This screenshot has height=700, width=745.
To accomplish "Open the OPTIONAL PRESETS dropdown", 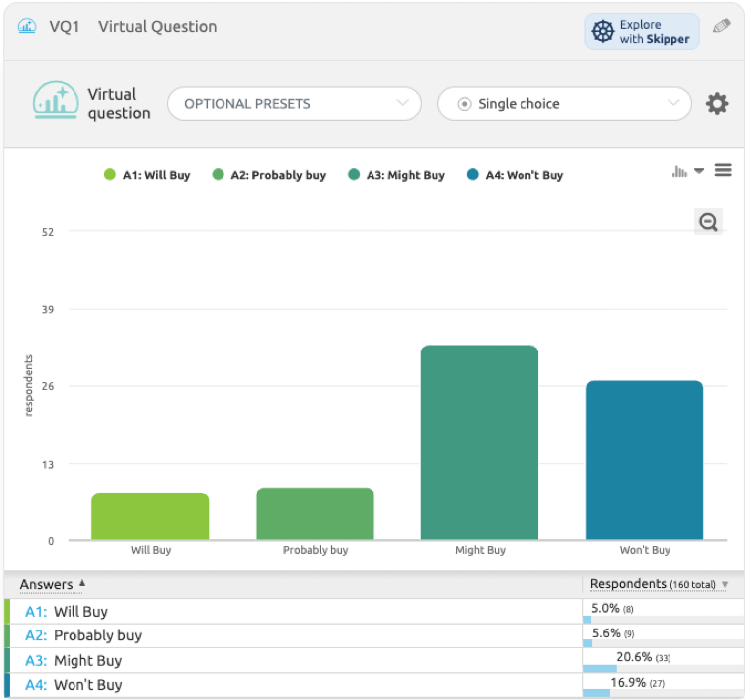I will click(x=294, y=104).
